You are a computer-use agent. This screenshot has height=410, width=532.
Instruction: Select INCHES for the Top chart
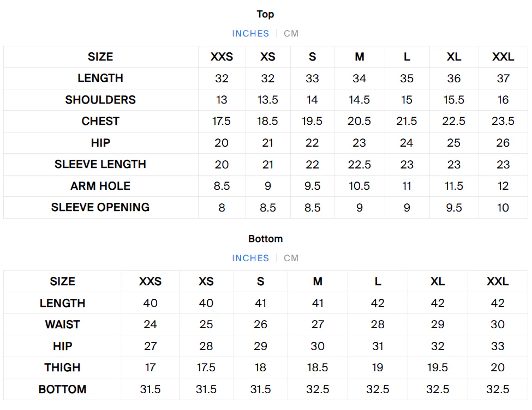pos(250,33)
